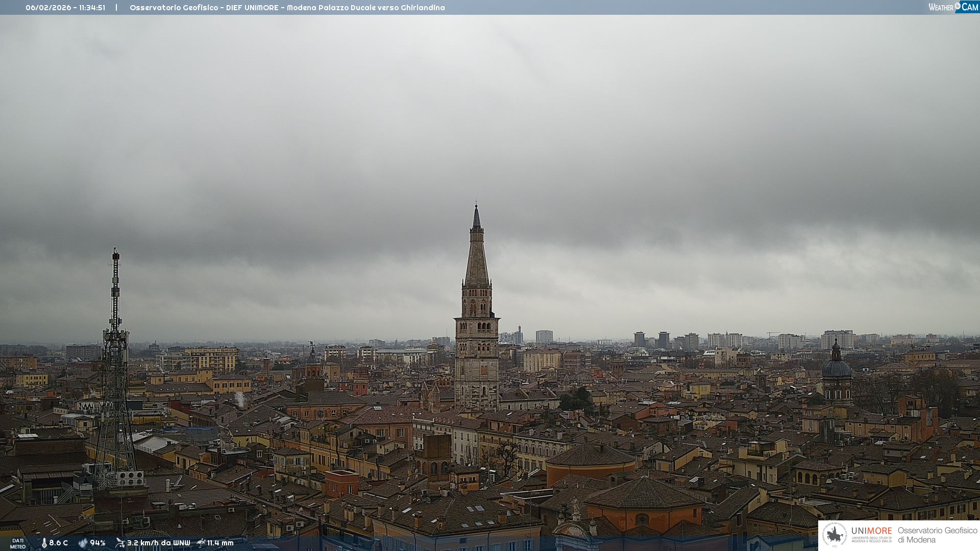Click the 3.2 km/h da WNW wind reading

click(x=158, y=543)
